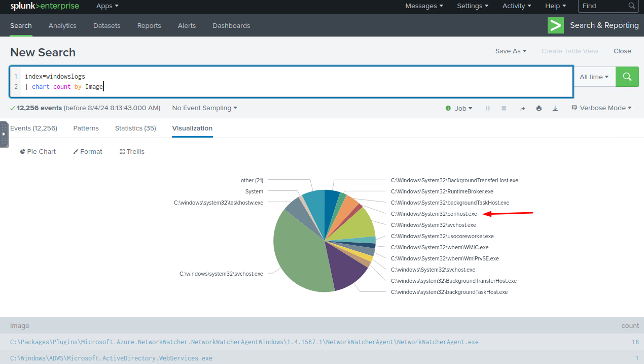Screen dimensions: 644x364
Task: Expand the left sidebar panel handle
Action: (x=4, y=134)
